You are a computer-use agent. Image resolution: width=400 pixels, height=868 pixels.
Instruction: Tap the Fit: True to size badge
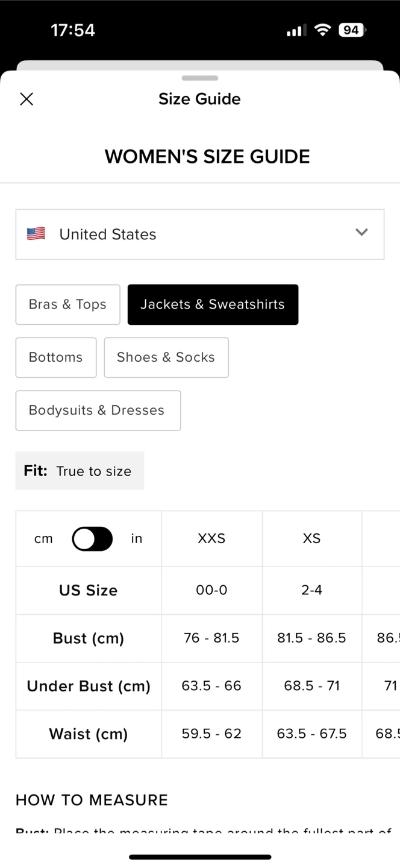[80, 471]
